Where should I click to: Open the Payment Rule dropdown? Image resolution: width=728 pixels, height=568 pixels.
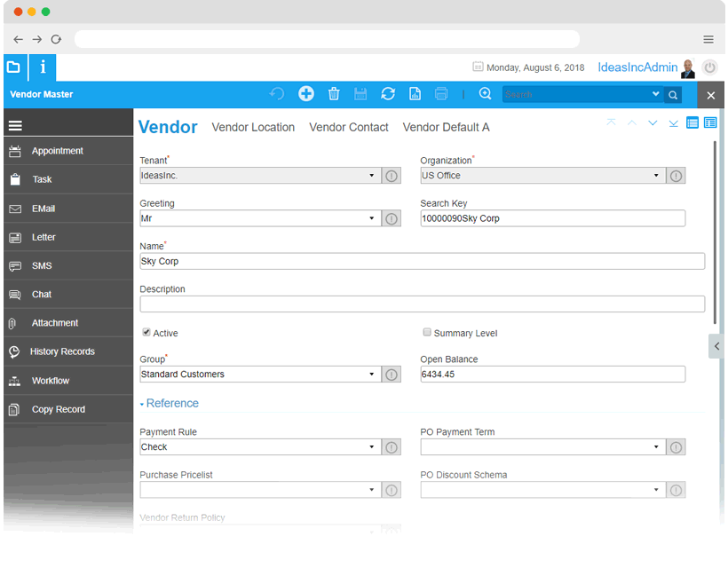(372, 447)
